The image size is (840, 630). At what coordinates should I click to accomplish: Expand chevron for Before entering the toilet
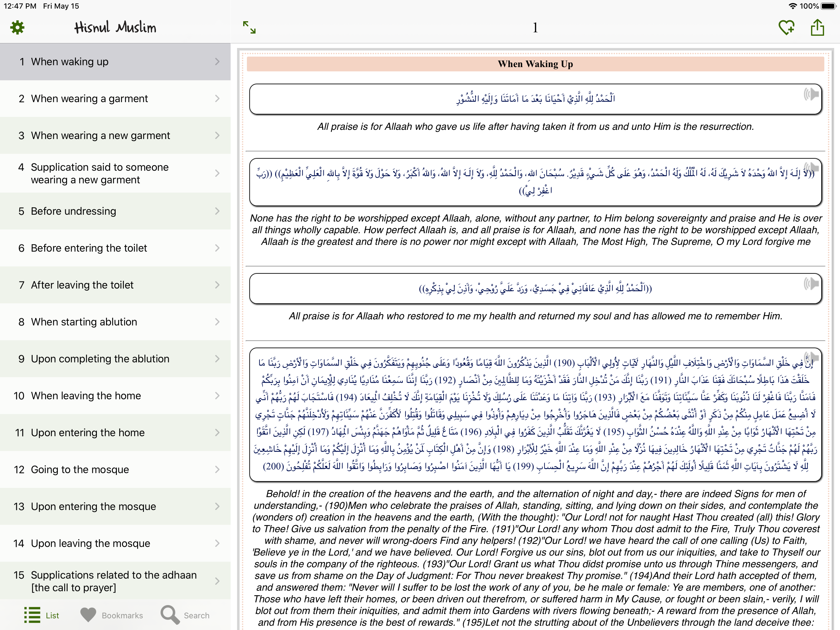click(x=217, y=248)
